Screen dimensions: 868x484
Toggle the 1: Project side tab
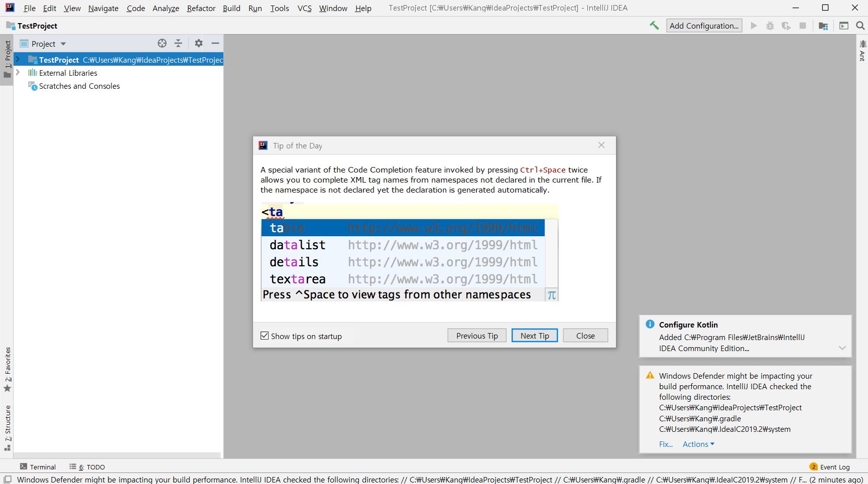click(7, 60)
